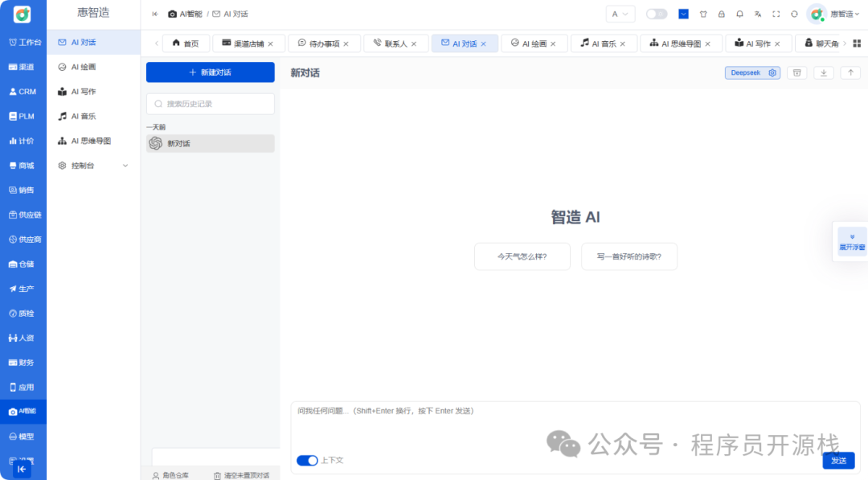Click the theme switch in the top bar
This screenshot has width=868, height=480.
656,14
